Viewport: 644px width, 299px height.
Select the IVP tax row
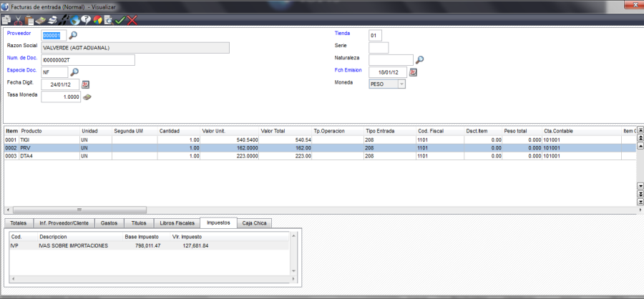[x=149, y=245]
